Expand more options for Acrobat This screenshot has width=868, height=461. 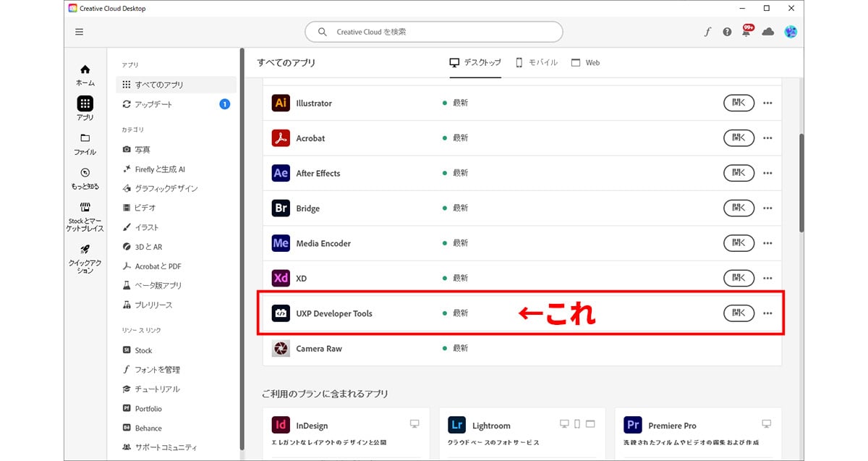click(x=767, y=138)
